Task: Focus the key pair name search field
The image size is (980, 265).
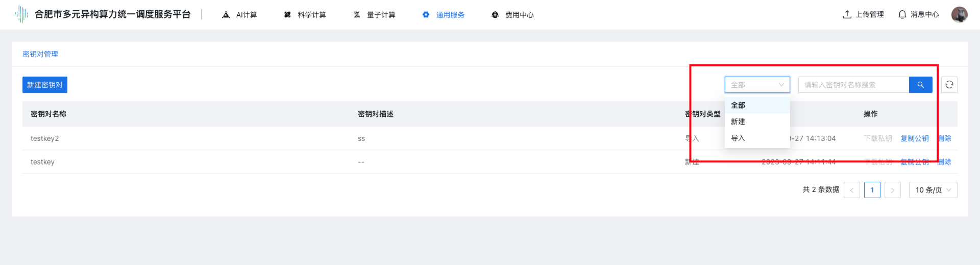Action: (x=853, y=85)
